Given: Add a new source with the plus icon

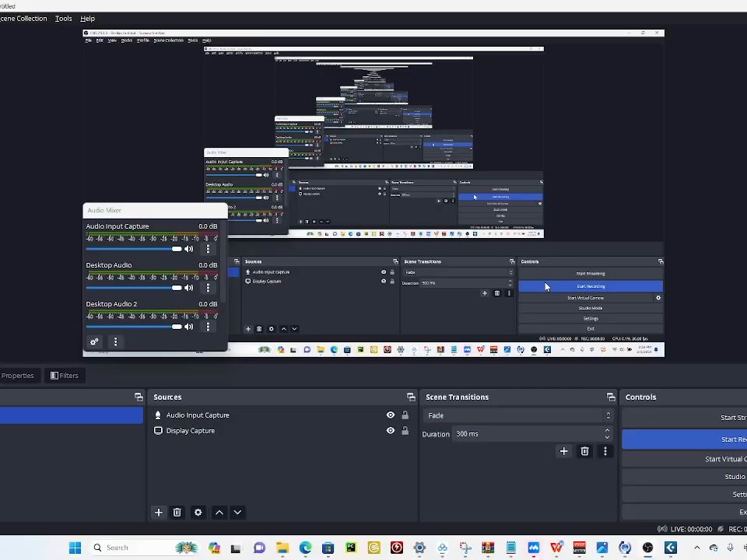Looking at the screenshot, I should coord(159,513).
